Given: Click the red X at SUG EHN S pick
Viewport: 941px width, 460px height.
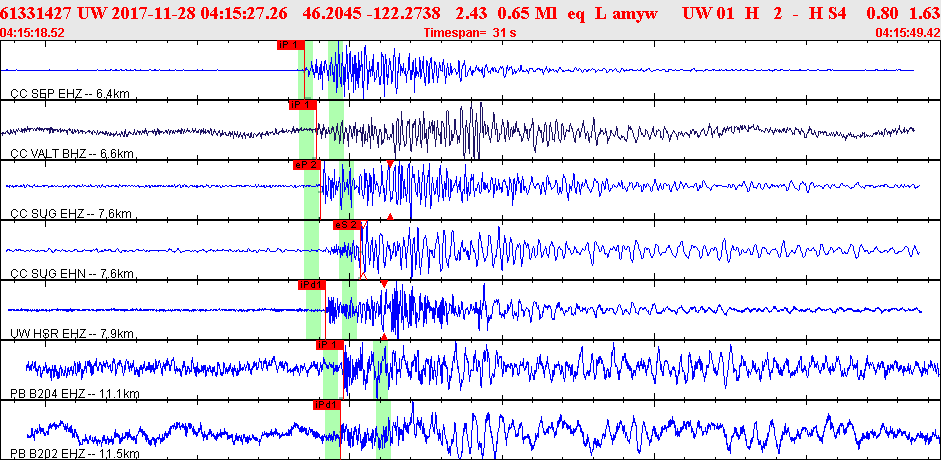Looking at the screenshot, I should pyautogui.click(x=363, y=275).
